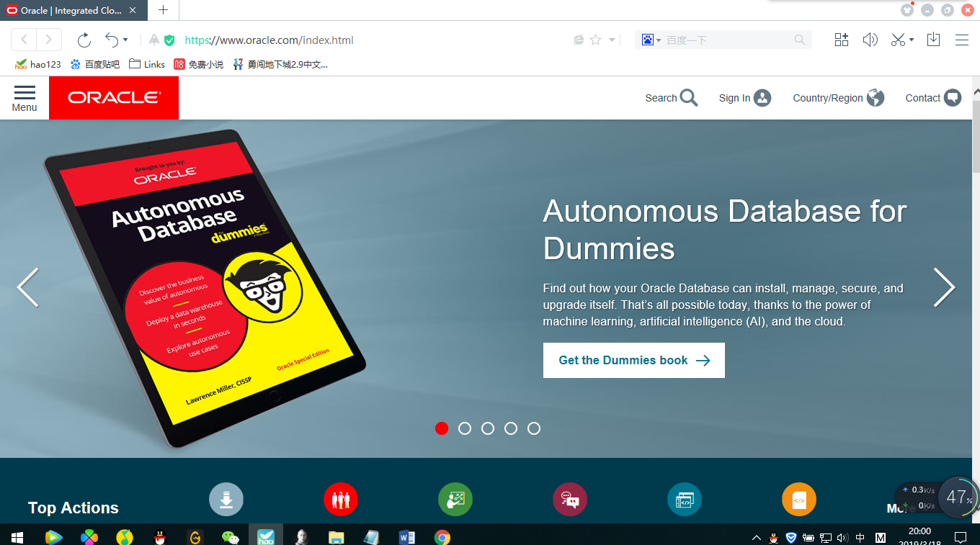Viewport: 980px width, 545px height.
Task: Click Get the Dummies book button
Action: (634, 360)
